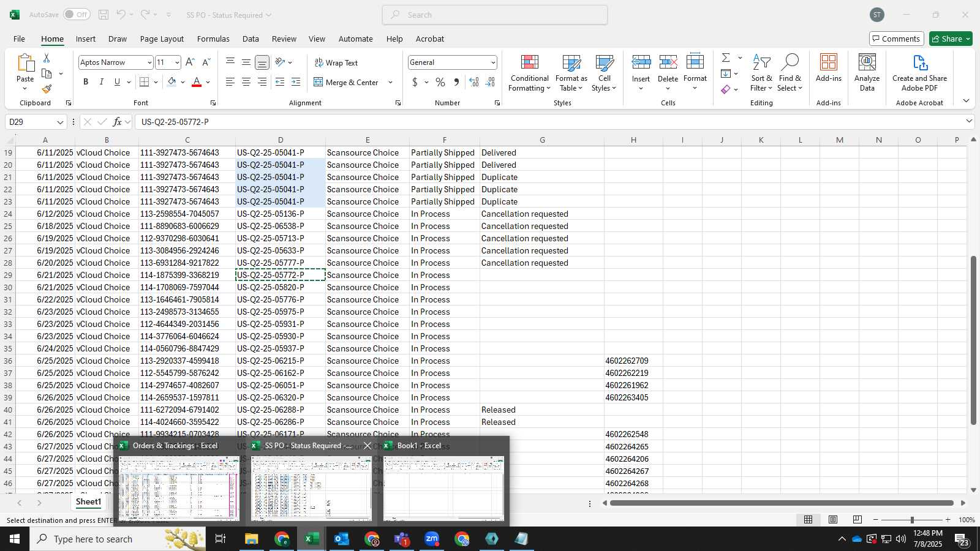Click the Increase Indent icon
The width and height of the screenshot is (980, 551).
click(296, 82)
